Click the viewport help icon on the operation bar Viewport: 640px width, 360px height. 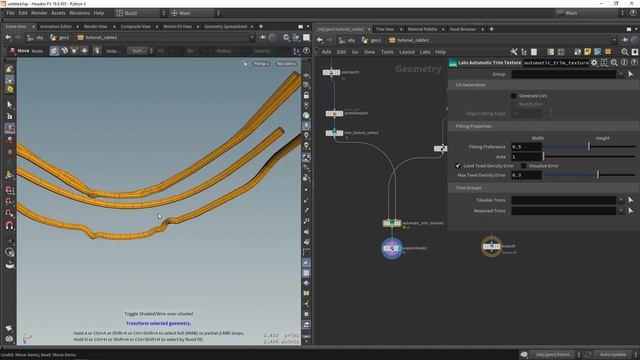point(306,51)
